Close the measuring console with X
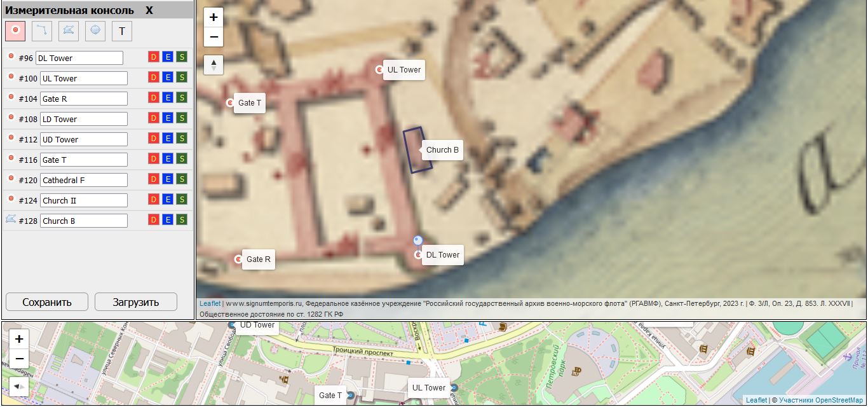868x407 pixels. [149, 10]
